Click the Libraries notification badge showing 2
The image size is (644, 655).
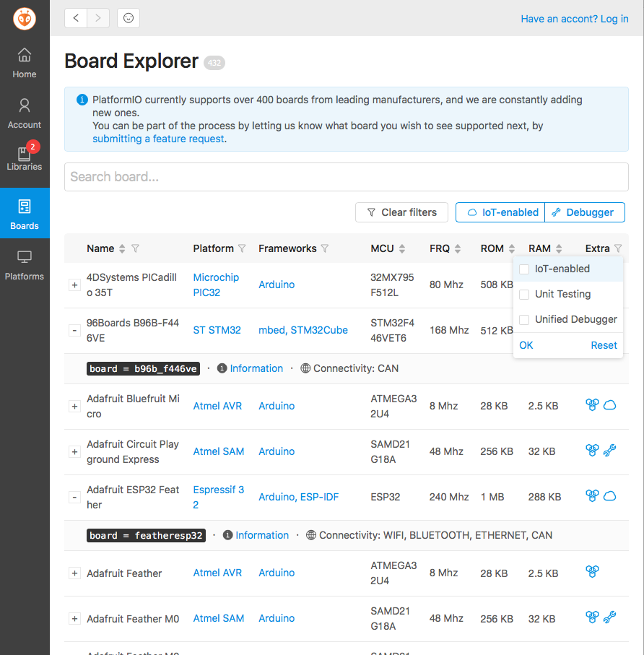pos(32,147)
